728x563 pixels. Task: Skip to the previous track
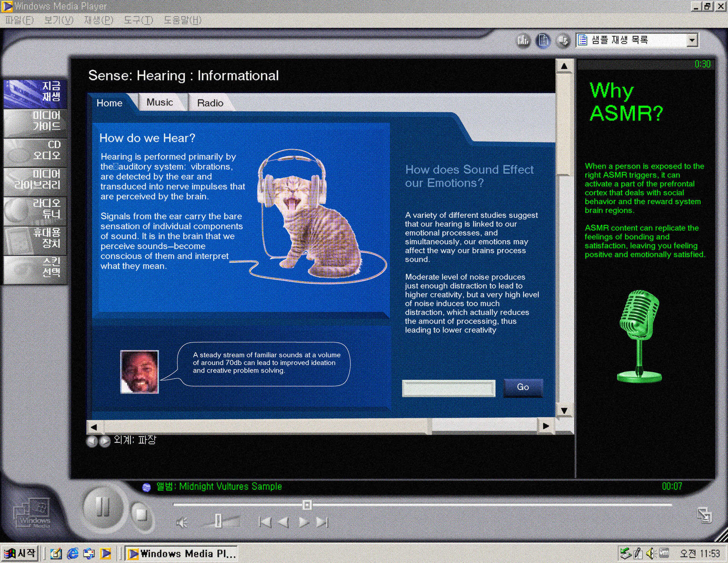click(x=265, y=522)
